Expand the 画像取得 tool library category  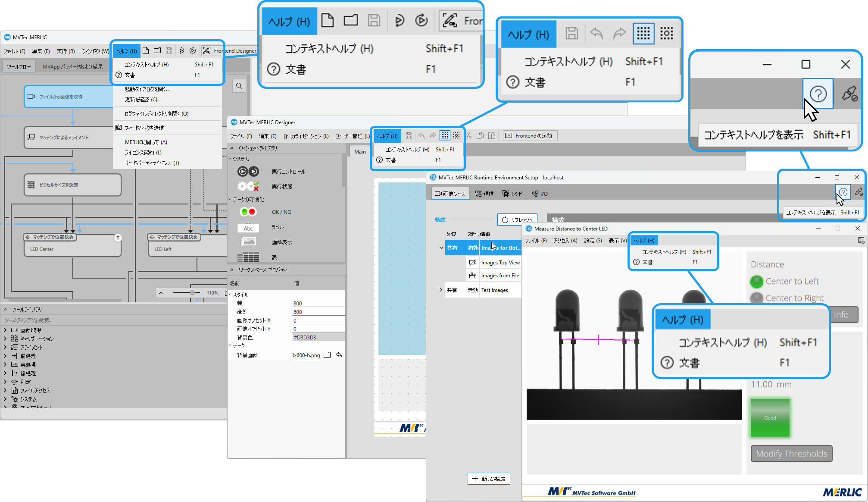point(5,330)
